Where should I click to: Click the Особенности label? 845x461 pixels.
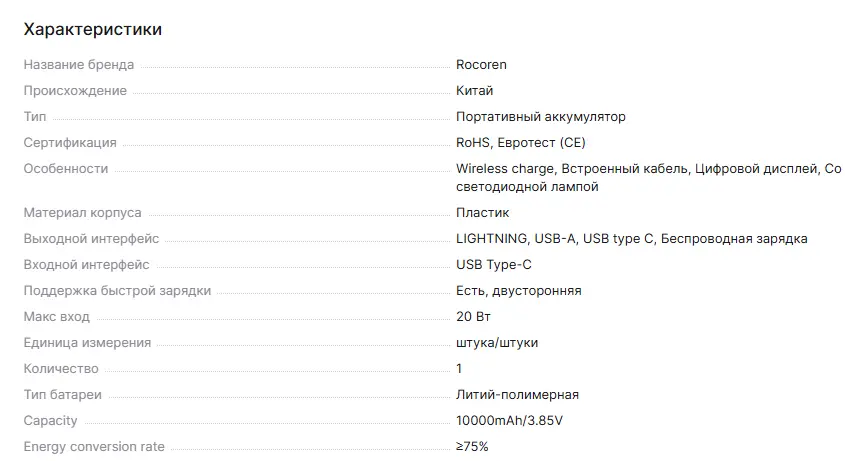(x=66, y=169)
